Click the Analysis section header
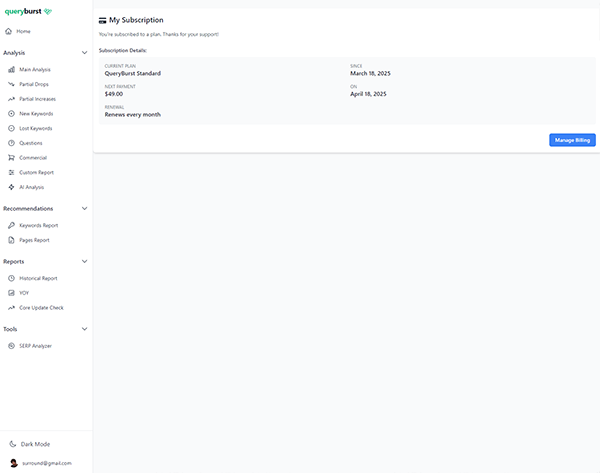Viewport: 600px width, 473px height. coord(14,53)
